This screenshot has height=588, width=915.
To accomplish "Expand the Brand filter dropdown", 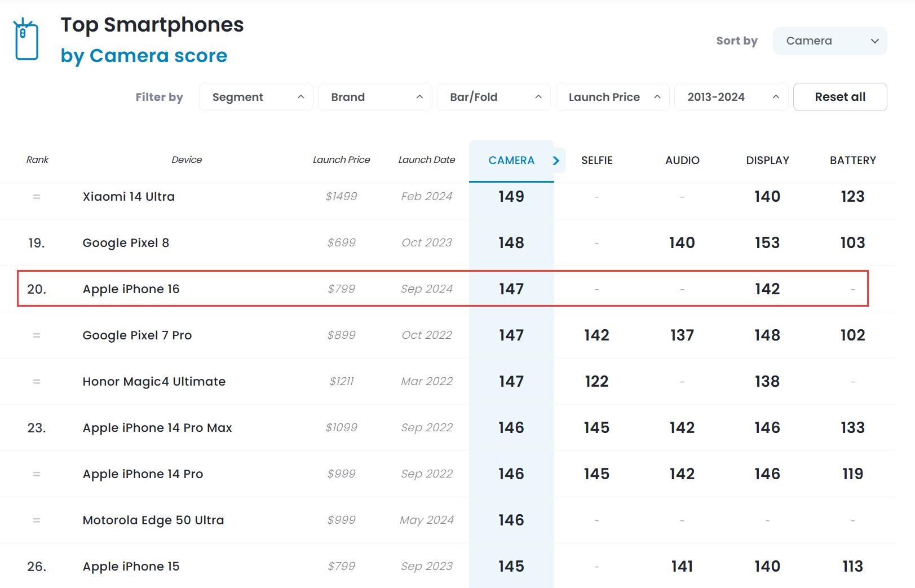I will [x=374, y=97].
